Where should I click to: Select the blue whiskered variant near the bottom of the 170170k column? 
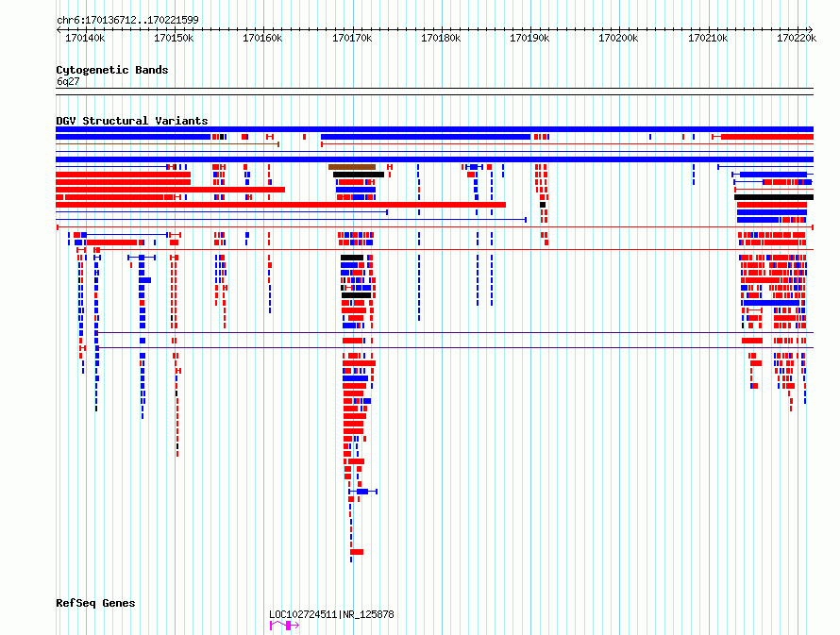pos(362,492)
